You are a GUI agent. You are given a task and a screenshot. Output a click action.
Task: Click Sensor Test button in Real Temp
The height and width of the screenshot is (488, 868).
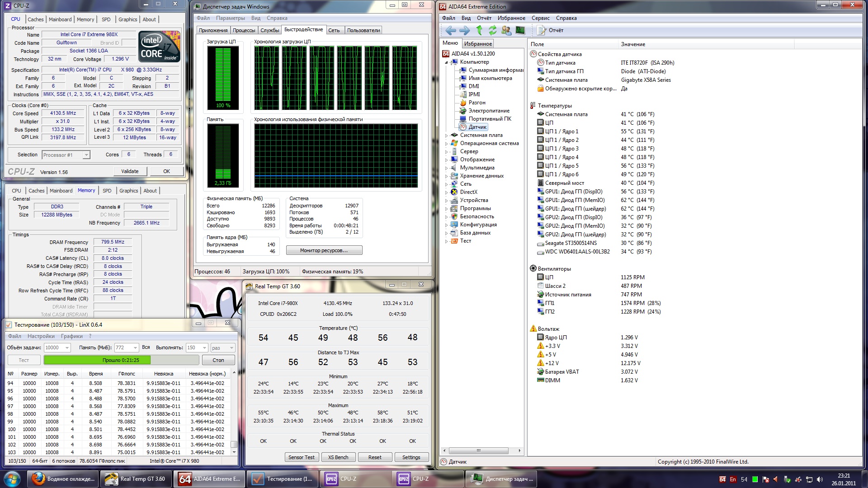[301, 457]
